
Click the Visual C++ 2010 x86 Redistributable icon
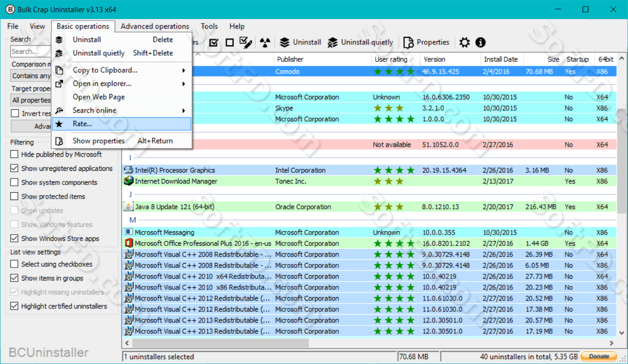(x=128, y=287)
